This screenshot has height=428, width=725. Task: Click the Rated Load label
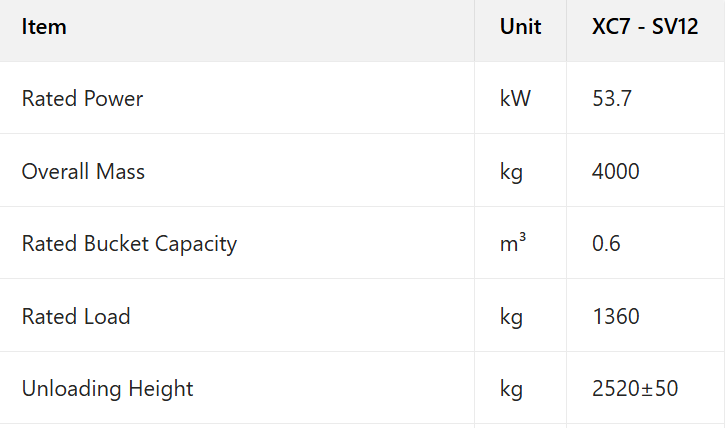click(76, 317)
